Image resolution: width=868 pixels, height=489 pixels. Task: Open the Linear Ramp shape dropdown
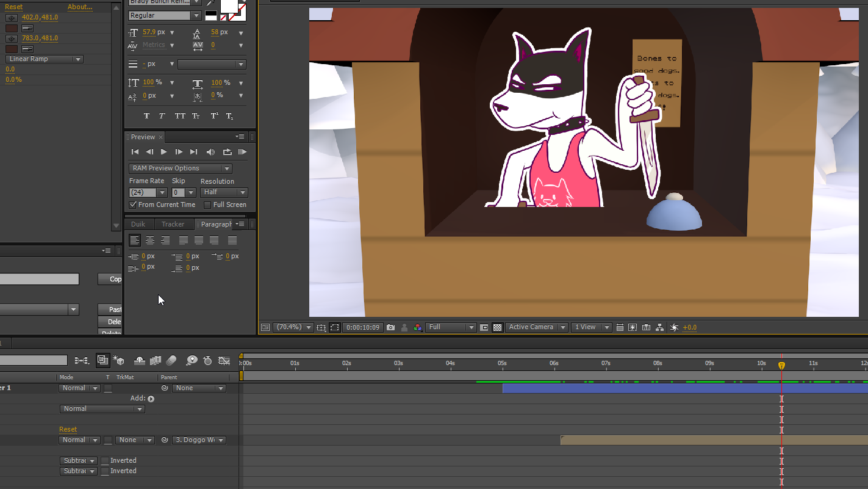tap(45, 59)
